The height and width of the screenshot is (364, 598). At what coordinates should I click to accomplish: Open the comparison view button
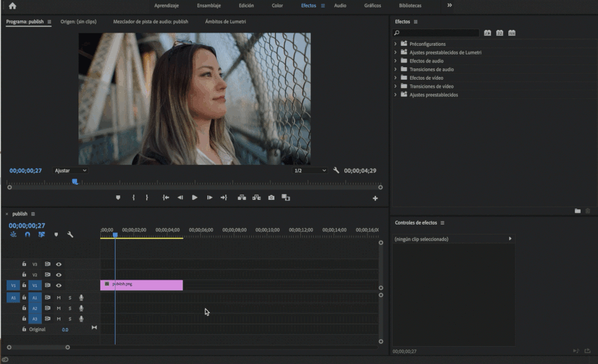coord(286,197)
